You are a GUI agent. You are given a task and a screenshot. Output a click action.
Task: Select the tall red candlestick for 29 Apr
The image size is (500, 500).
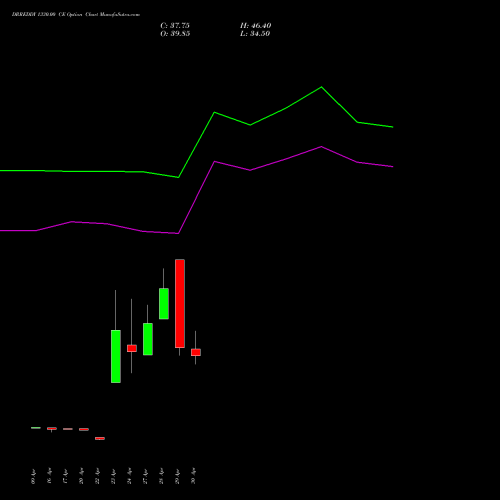point(180,303)
